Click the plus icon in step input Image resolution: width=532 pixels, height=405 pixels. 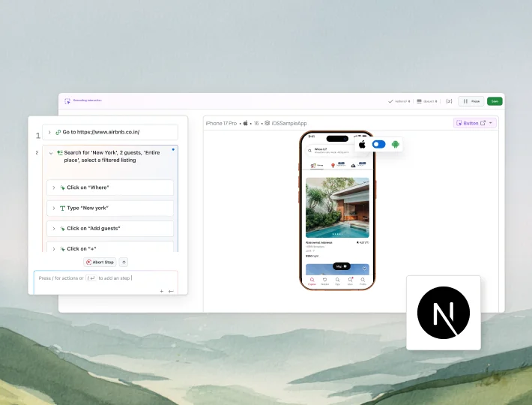click(162, 291)
